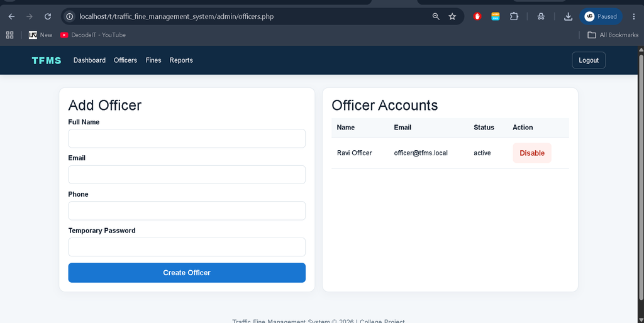Click the active status cell

point(482,153)
